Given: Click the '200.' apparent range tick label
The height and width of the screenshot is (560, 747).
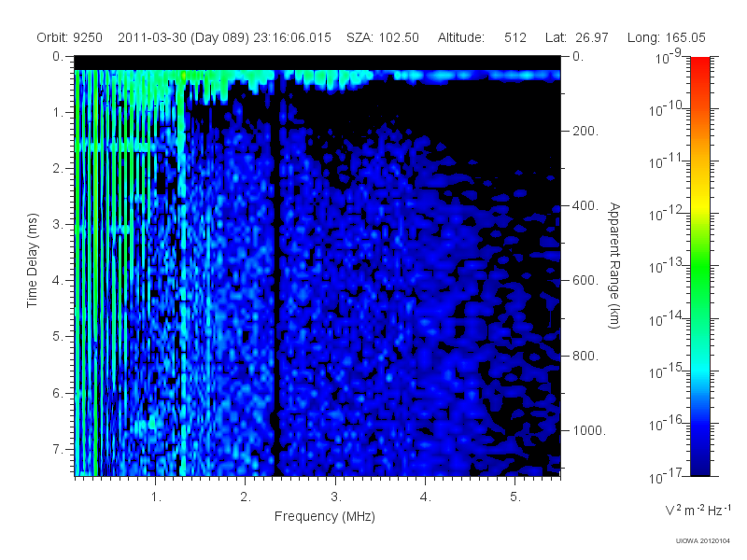Looking at the screenshot, I should click(585, 131).
